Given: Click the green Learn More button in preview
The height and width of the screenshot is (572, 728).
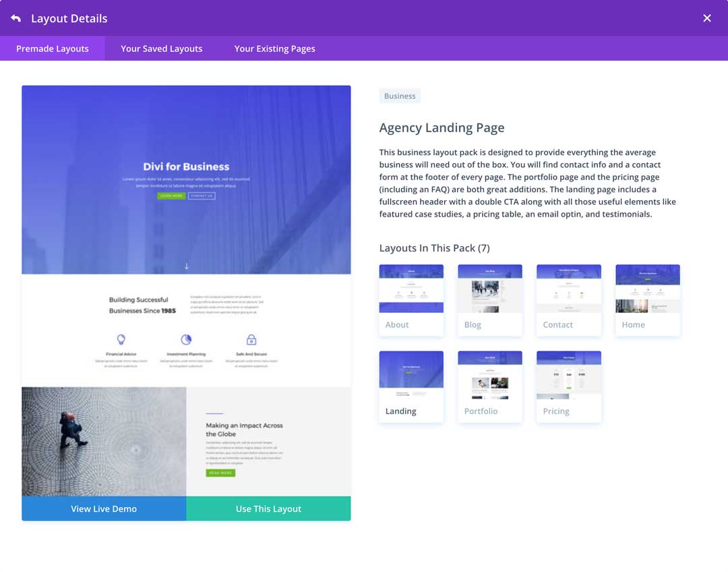Looking at the screenshot, I should (x=171, y=196).
